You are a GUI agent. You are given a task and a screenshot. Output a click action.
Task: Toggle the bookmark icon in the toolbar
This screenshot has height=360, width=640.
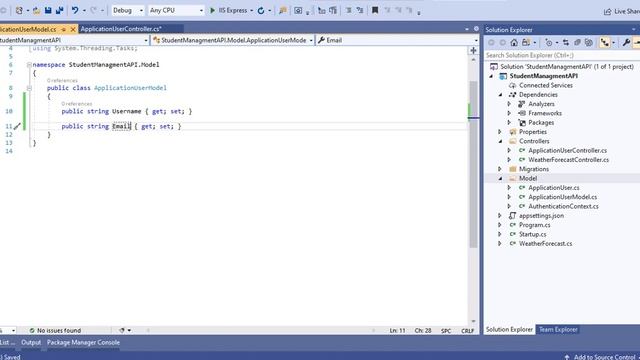click(x=375, y=10)
